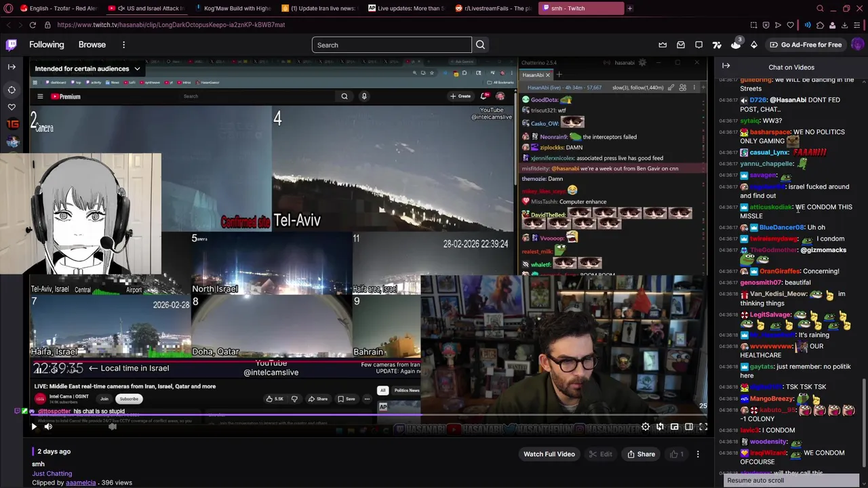Open the Following page

pos(46,45)
